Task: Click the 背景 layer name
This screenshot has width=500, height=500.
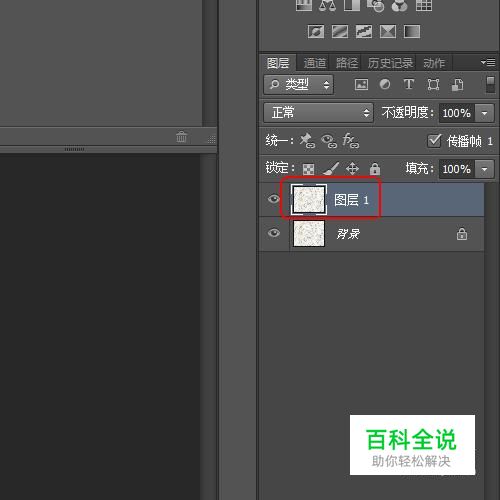Action: 348,234
